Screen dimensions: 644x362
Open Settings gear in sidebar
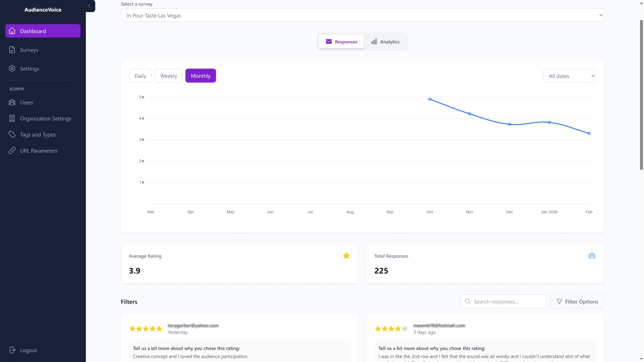click(x=12, y=69)
